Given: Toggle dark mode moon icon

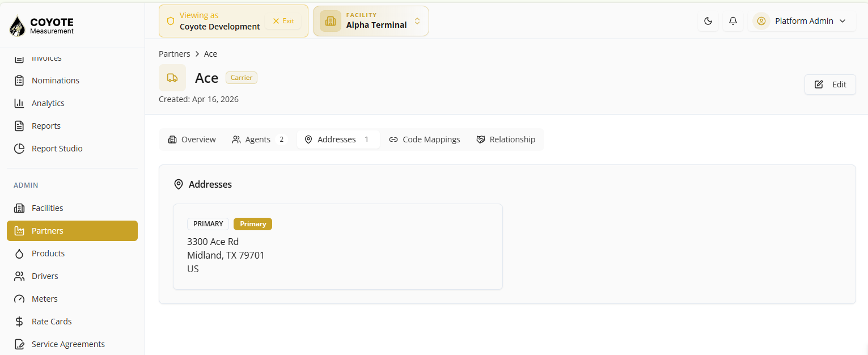Looking at the screenshot, I should coord(708,21).
